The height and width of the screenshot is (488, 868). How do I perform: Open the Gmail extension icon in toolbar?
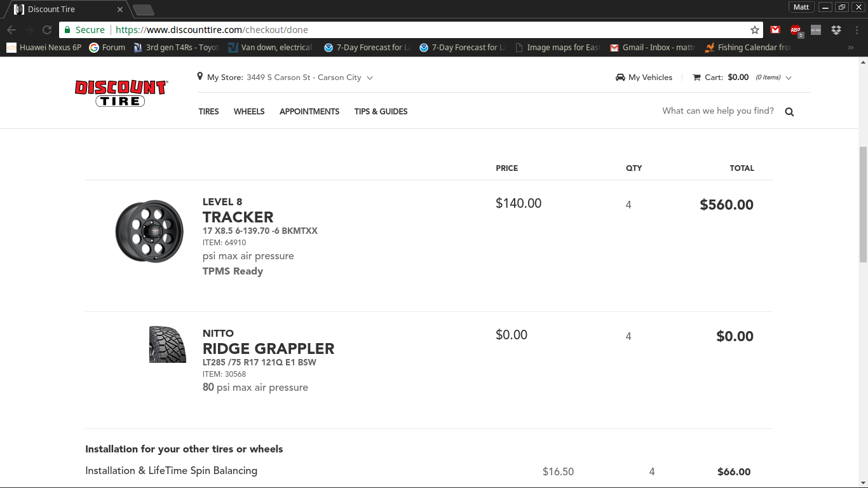pos(775,30)
